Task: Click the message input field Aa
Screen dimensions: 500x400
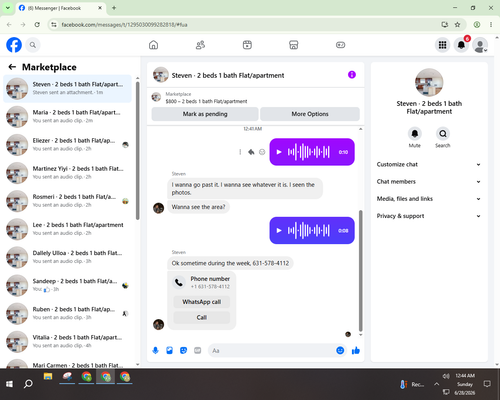Action: tap(272, 350)
